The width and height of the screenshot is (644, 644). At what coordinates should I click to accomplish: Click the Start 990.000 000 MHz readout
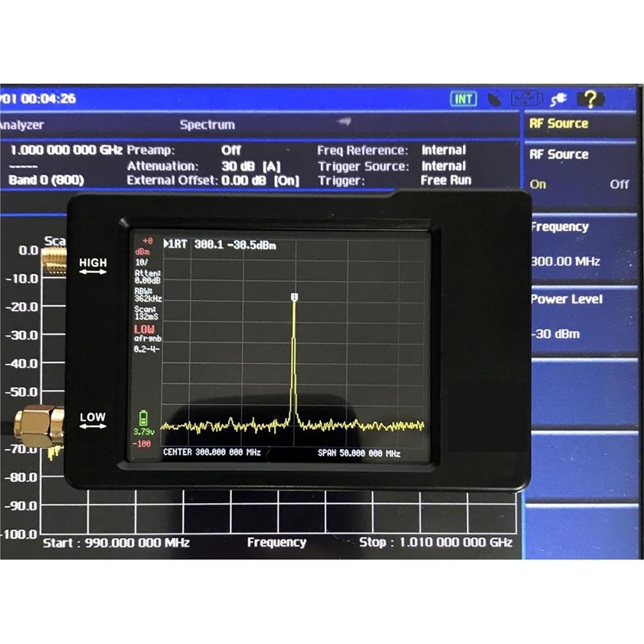click(x=116, y=543)
